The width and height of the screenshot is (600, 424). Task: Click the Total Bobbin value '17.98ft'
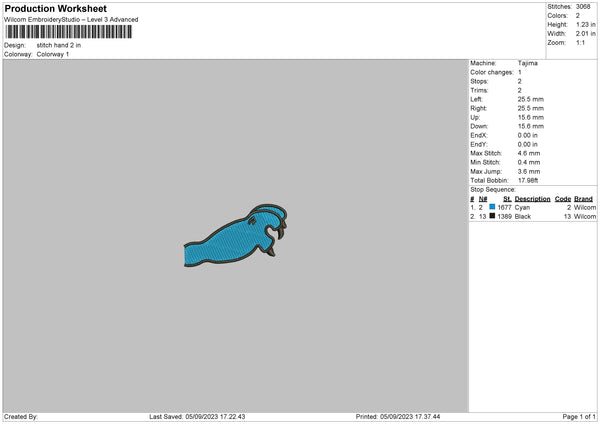coord(528,180)
